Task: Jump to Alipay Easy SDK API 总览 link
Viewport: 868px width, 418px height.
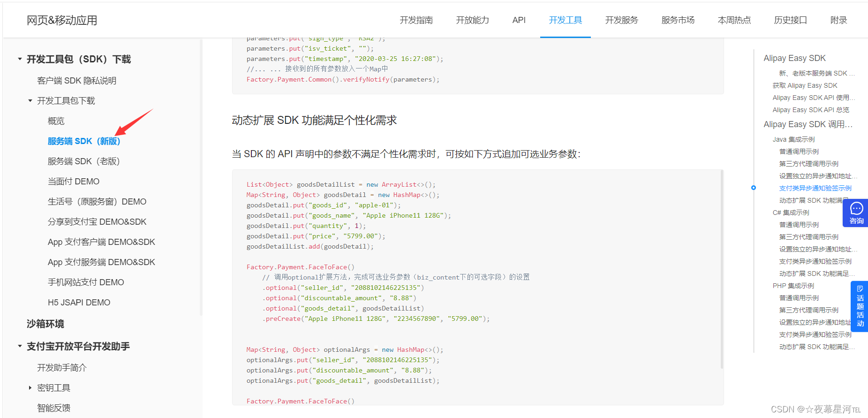Action: 811,110
